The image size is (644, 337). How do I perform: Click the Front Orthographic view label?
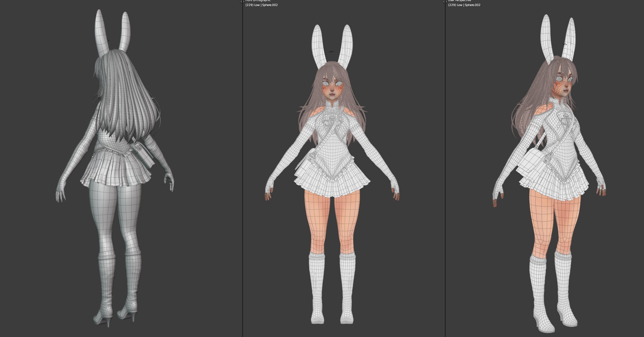pyautogui.click(x=258, y=1)
